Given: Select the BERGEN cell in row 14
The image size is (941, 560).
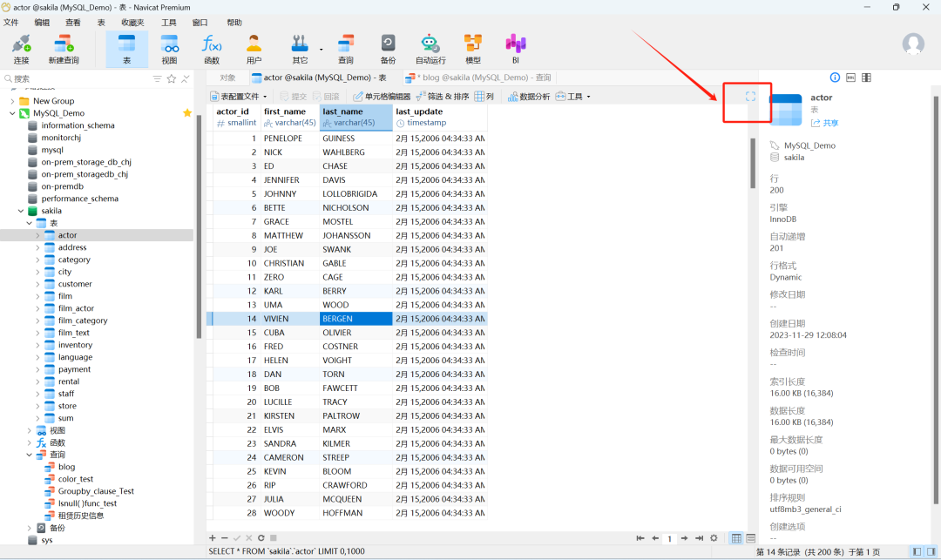Looking at the screenshot, I should coord(355,319).
